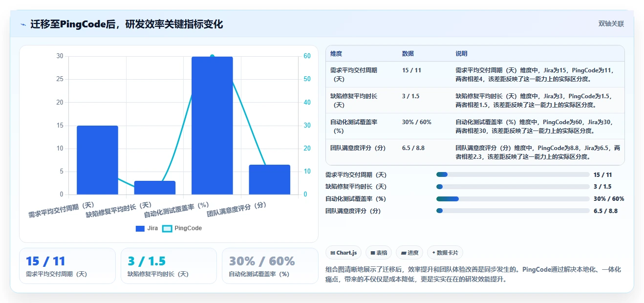
Task: Click the PingCode line peak point
Action: pos(212,56)
